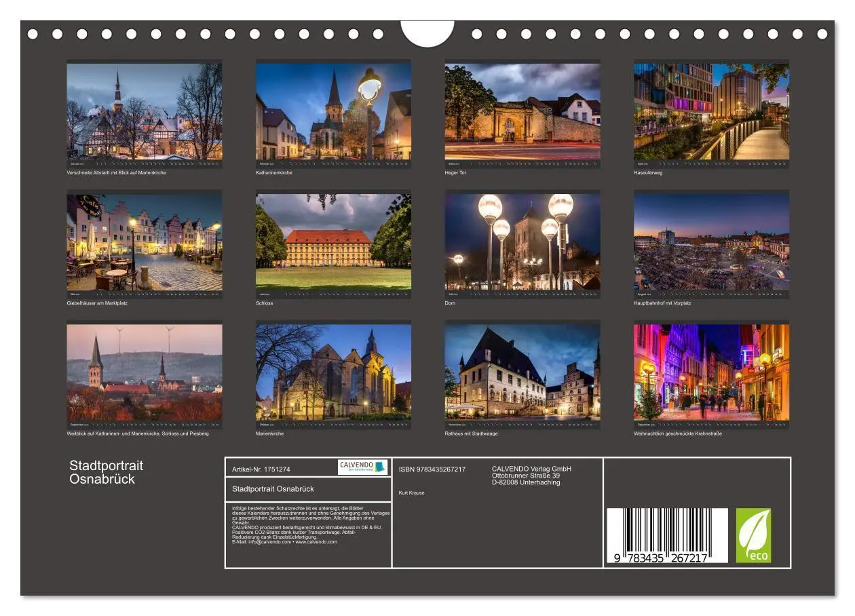
Task: Click caption 'Verschneite Altstadt mit Blick auf Marienkirche'
Action: click(x=116, y=173)
